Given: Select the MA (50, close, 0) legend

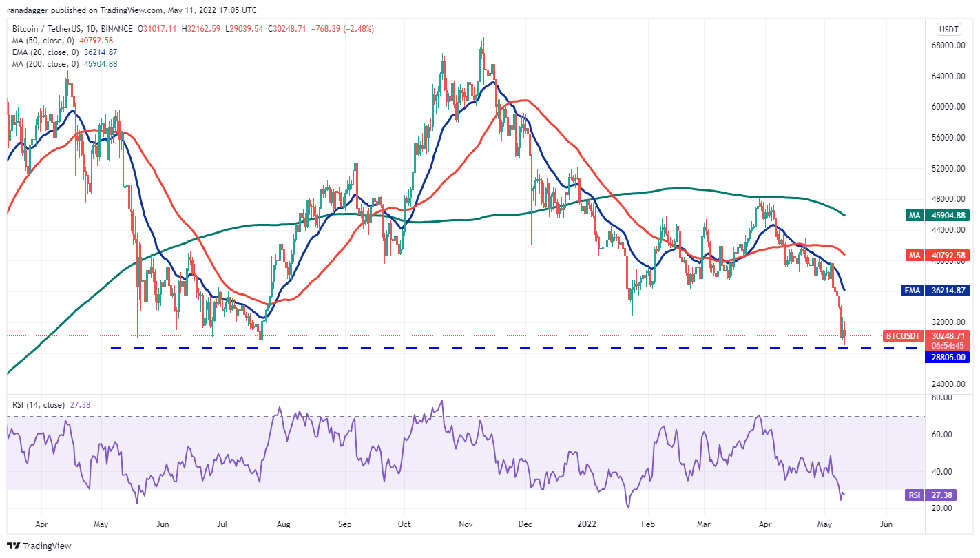Looking at the screenshot, I should tap(63, 40).
